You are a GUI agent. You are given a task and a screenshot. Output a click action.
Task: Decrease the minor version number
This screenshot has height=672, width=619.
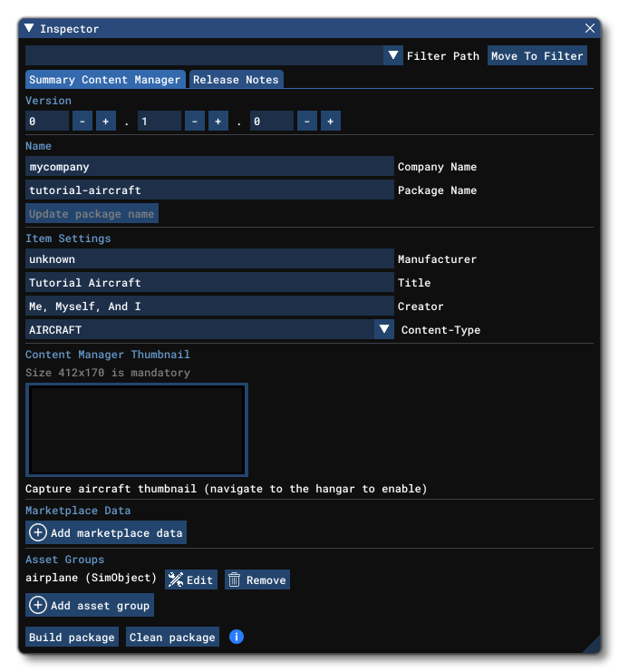(195, 122)
